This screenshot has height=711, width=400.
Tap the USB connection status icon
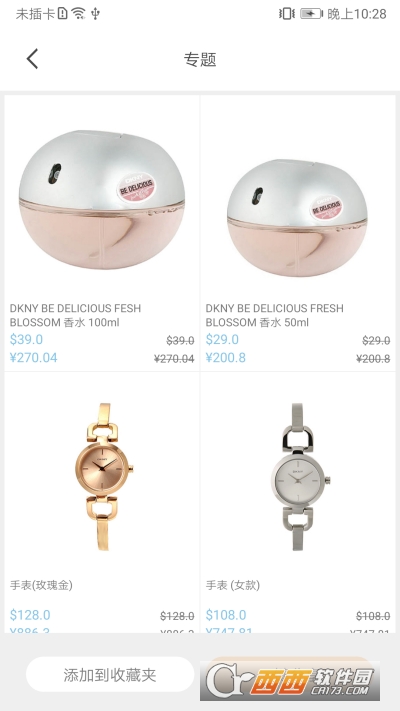pos(95,14)
